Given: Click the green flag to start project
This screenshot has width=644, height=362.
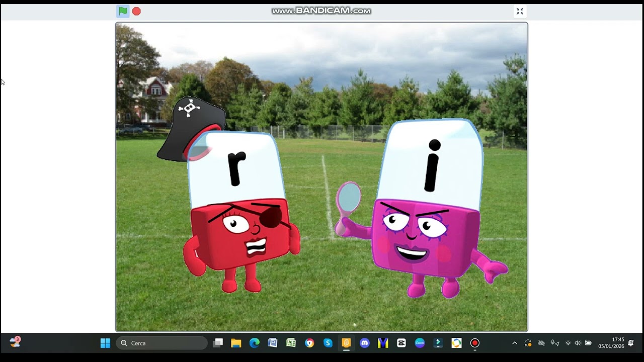Looking at the screenshot, I should (123, 11).
